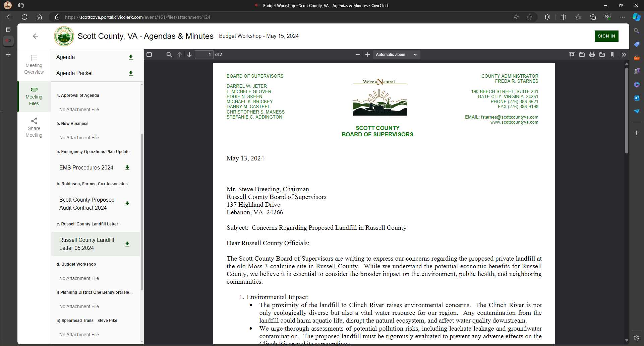
Task: Click the SIGN IN button
Action: point(606,36)
